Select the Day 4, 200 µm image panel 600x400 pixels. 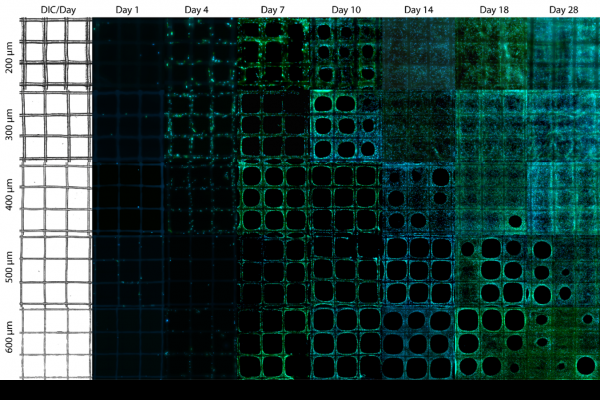[x=200, y=53]
